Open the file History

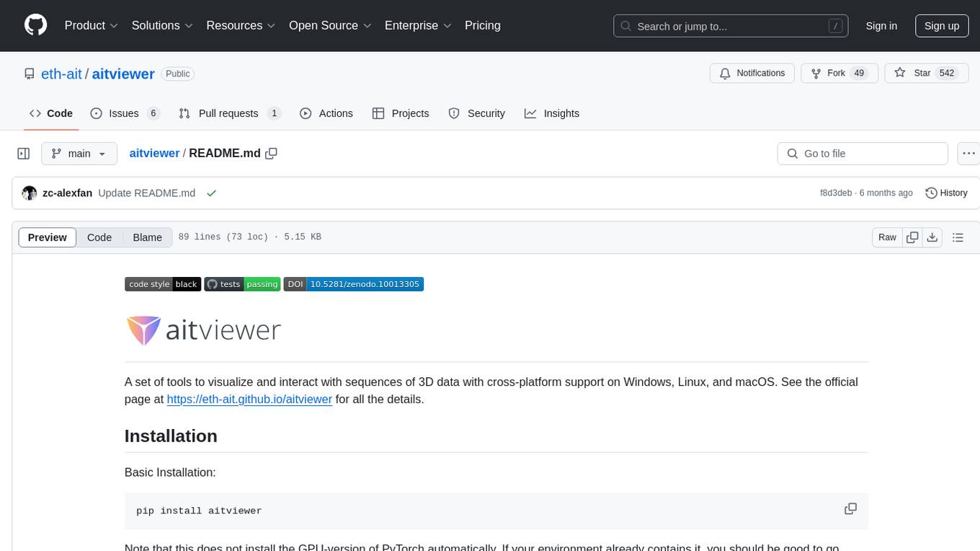946,193
